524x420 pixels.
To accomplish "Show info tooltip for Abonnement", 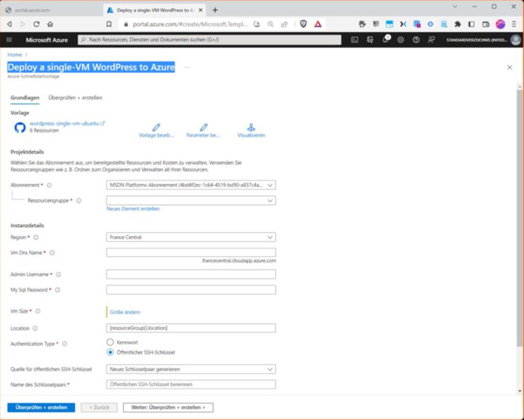I will coord(49,185).
